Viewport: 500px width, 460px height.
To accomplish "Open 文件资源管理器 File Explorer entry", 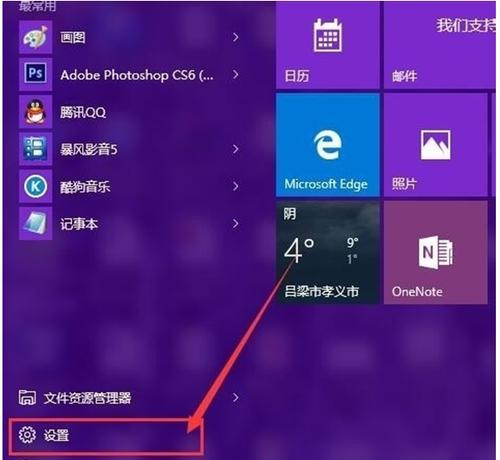I will click(129, 397).
